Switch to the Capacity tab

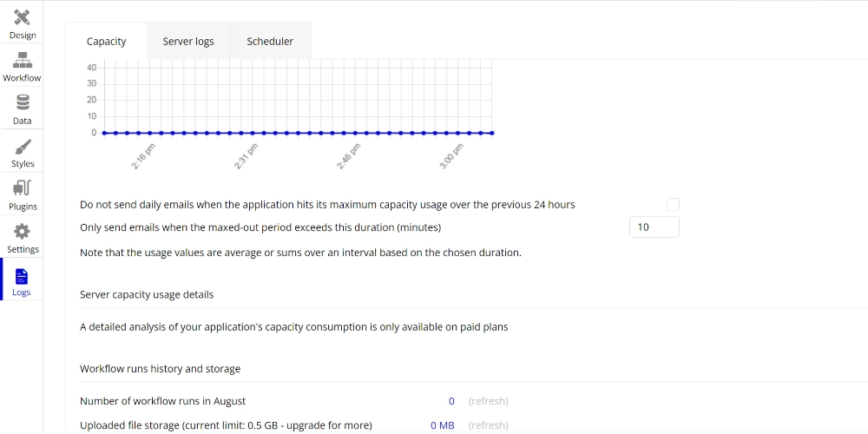click(106, 41)
